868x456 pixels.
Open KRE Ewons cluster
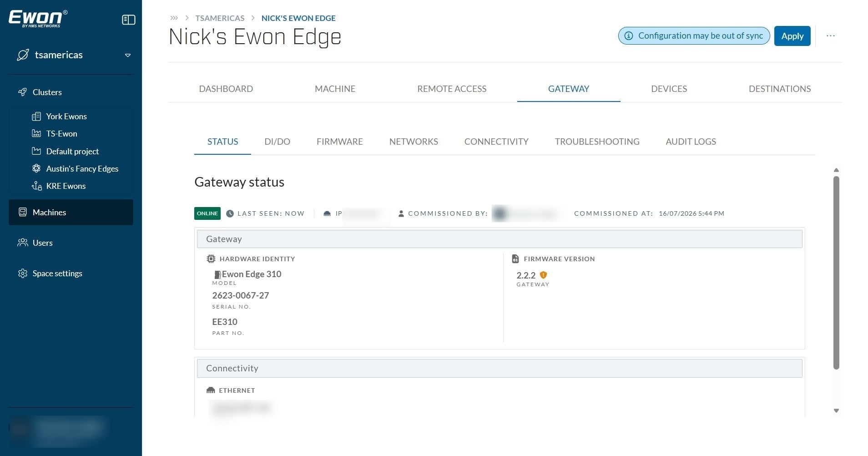pos(66,186)
